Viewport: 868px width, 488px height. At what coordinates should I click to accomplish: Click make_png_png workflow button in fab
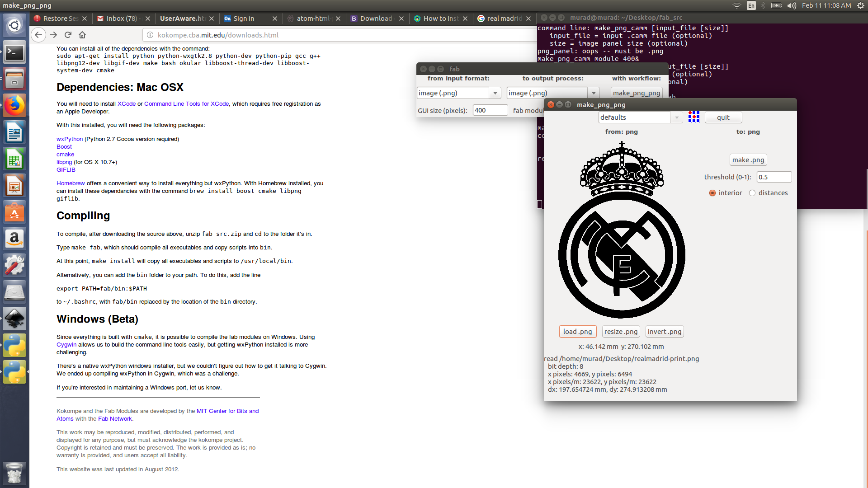pyautogui.click(x=637, y=93)
